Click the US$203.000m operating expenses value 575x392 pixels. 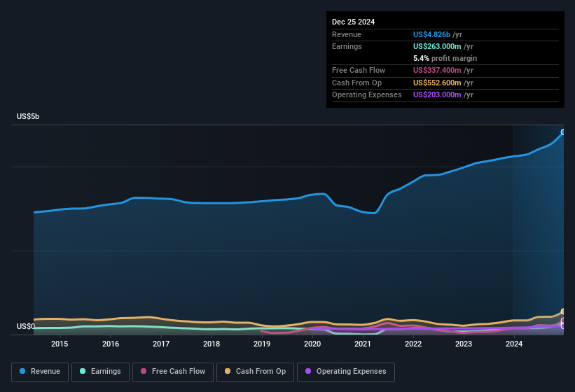pos(437,95)
